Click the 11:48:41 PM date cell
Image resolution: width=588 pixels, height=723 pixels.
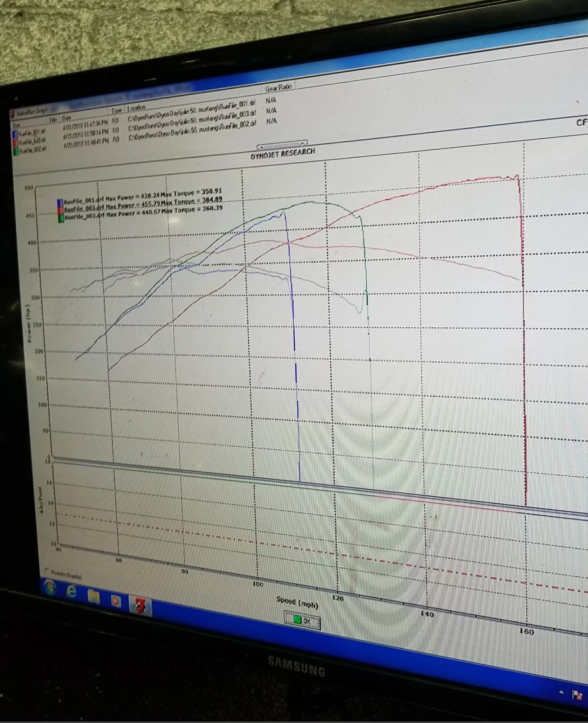coord(87,143)
